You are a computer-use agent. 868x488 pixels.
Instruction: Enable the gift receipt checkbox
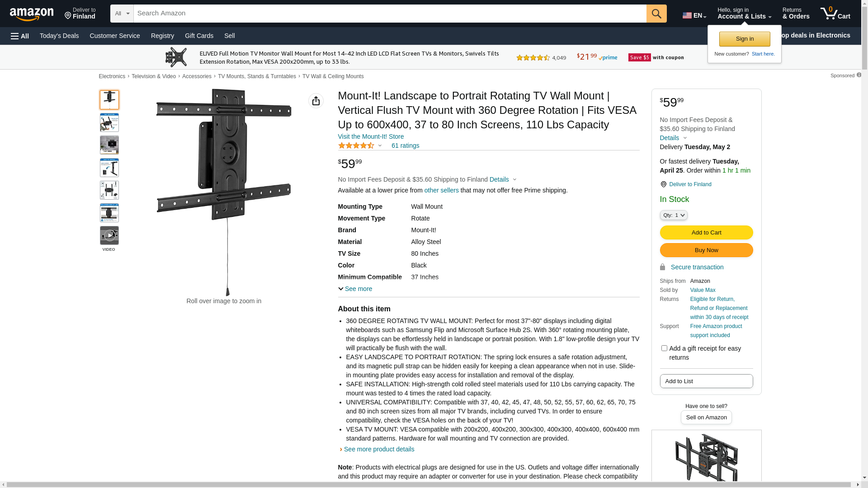pos(664,348)
